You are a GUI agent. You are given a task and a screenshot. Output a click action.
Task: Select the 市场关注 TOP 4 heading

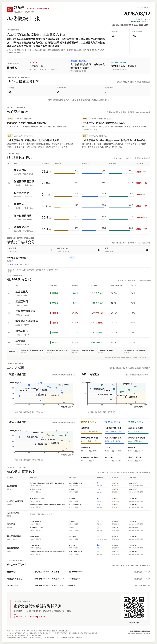112,422
